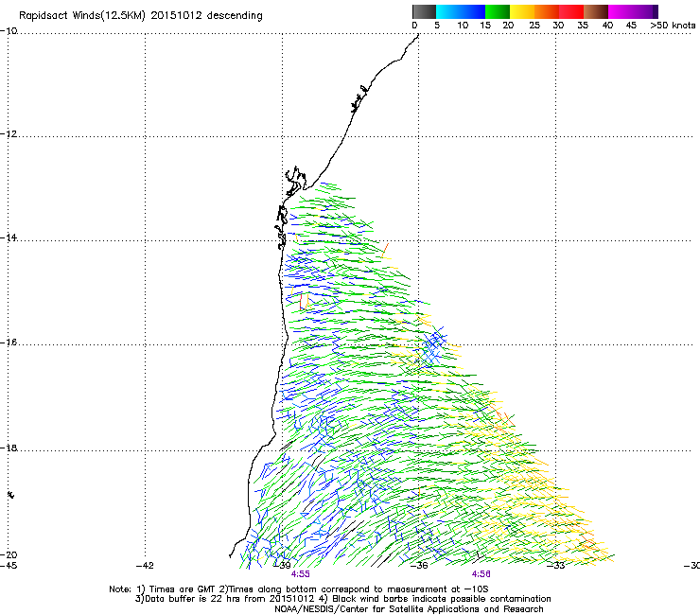Click the purple '4:58' time label
Screen dimensions: 700x615
481,574
